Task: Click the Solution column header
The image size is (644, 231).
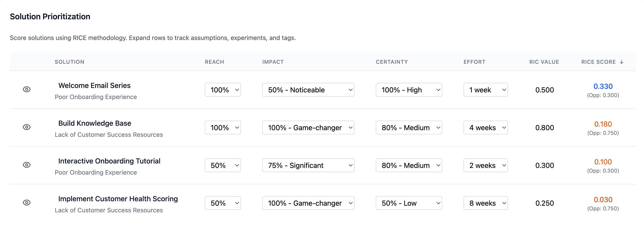Action: coord(70,62)
